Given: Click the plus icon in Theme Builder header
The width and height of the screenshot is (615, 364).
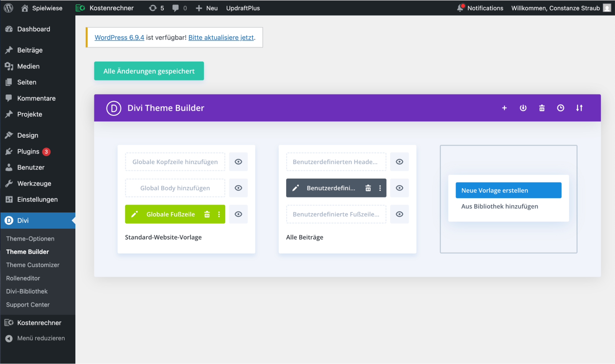Looking at the screenshot, I should click(x=504, y=108).
